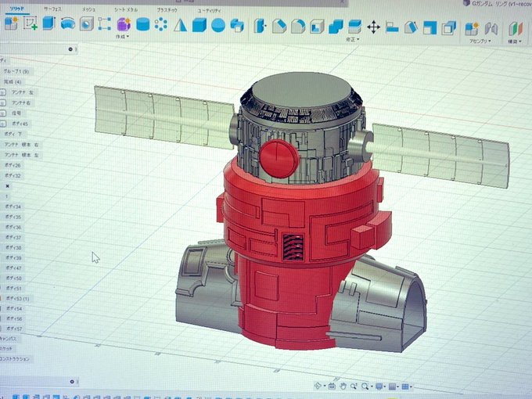Switch to the シートメタル tab
The height and width of the screenshot is (399, 532).
(126, 10)
